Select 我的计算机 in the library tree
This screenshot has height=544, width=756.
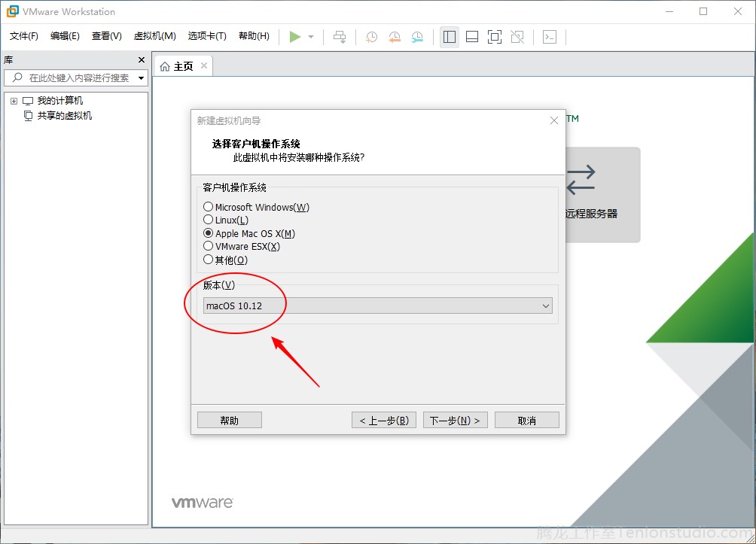pos(59,101)
